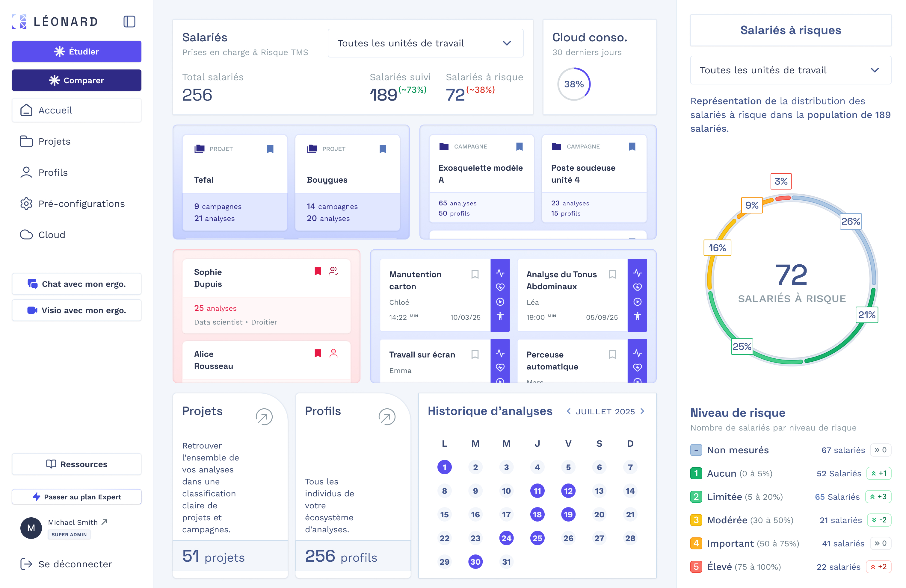
Task: Open heart-rate icon on Analyse du Tonus
Action: pos(638,287)
